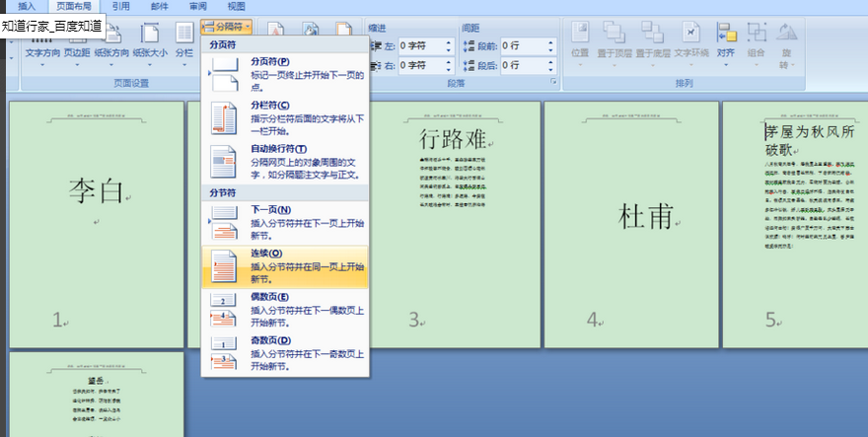The image size is (868, 437).
Task: Click the 置于顶层 bring to front icon
Action: 614,33
